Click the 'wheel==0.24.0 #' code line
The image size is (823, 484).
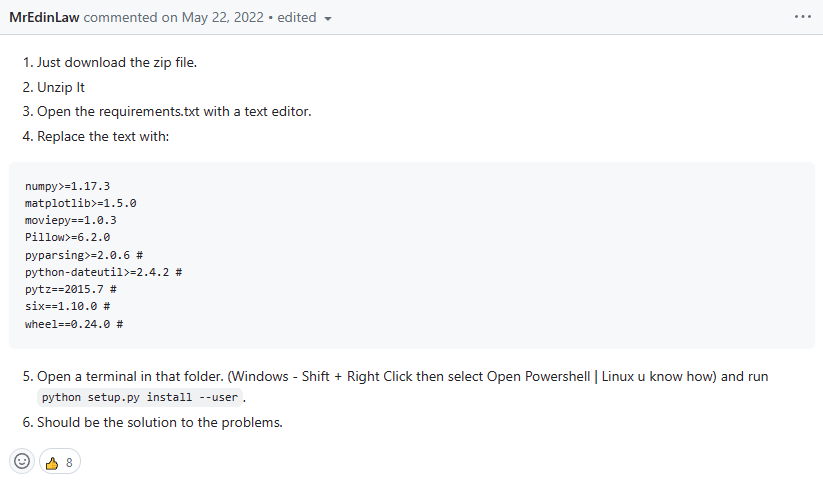[x=73, y=324]
